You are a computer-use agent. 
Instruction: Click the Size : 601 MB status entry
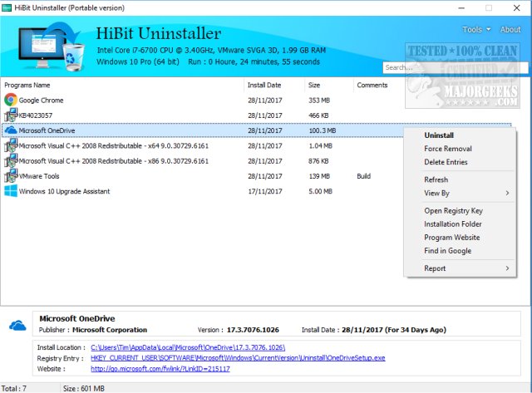(x=84, y=388)
